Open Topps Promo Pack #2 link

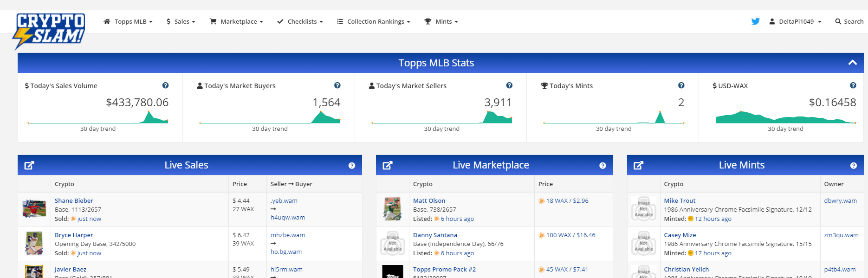pos(445,269)
